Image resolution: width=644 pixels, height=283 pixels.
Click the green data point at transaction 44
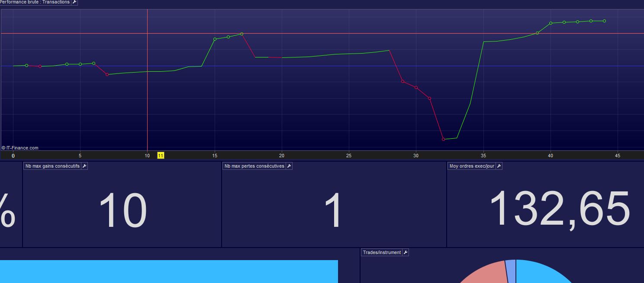[604, 21]
